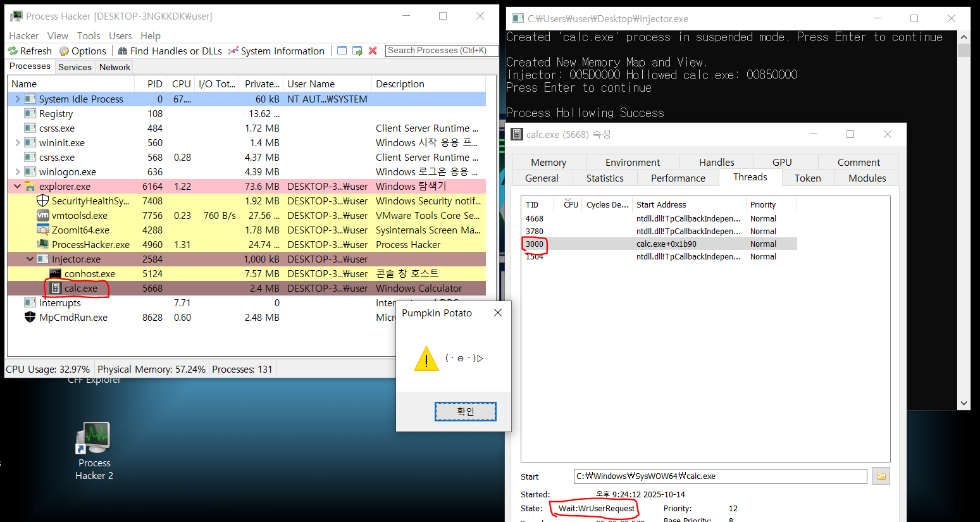Screen dimensions: 980x522
Task: Click the Process Hacker title bar icon
Action: (16, 16)
